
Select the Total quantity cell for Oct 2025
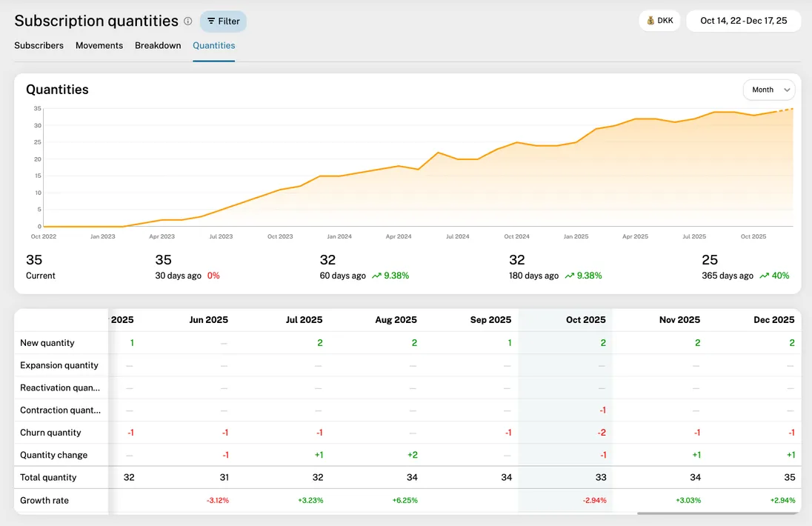point(601,477)
